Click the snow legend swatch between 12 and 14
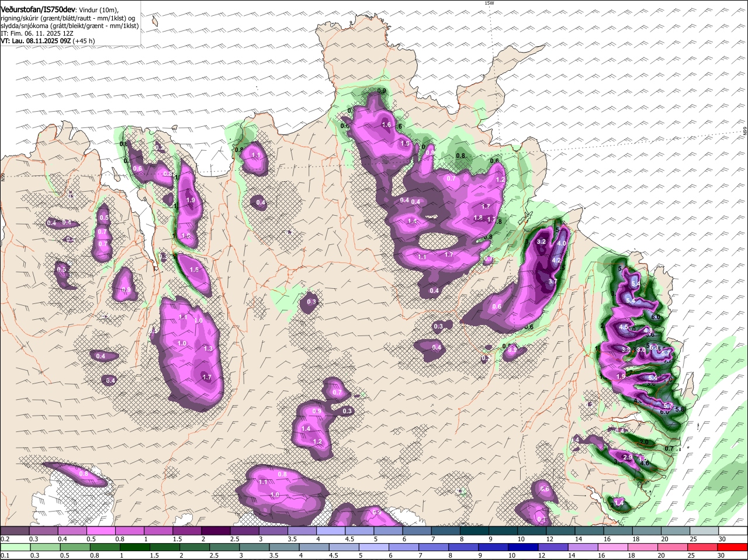Viewport: 748px width, 560px height. tap(561, 530)
